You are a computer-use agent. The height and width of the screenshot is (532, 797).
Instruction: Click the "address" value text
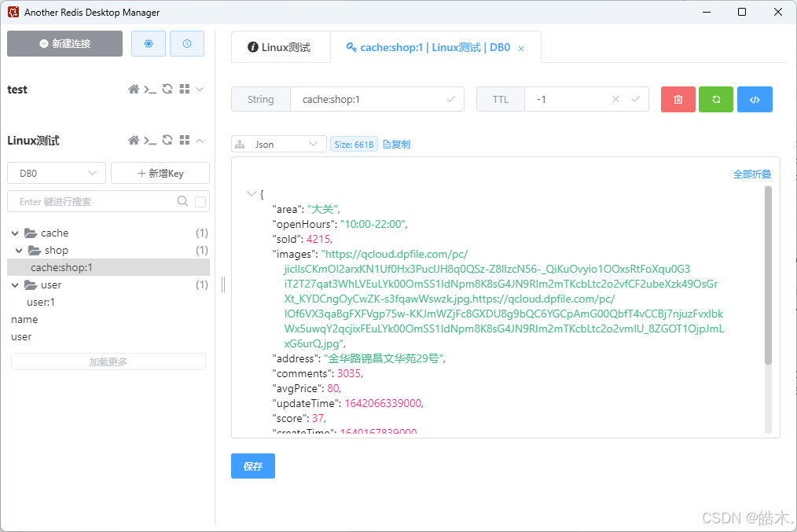[x=384, y=359]
